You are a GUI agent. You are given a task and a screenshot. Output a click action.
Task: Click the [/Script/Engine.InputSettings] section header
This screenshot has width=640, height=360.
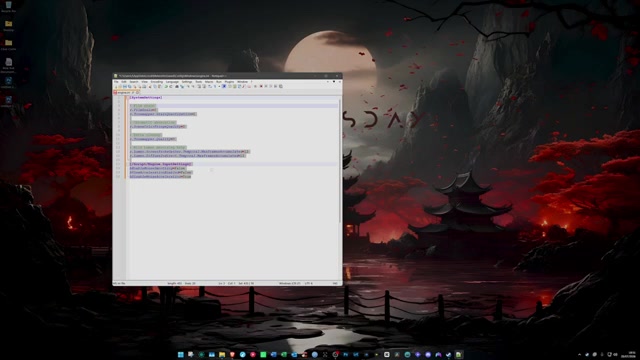click(x=161, y=164)
